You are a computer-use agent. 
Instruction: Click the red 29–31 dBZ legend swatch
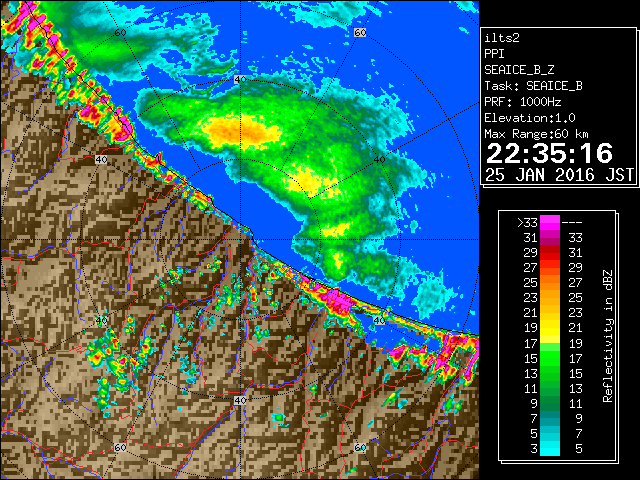(x=550, y=253)
